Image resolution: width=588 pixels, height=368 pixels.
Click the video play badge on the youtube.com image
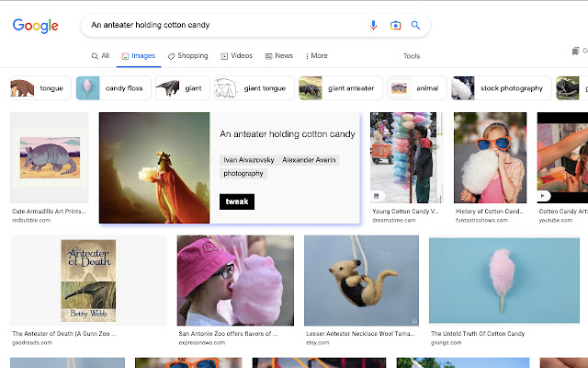click(x=542, y=196)
